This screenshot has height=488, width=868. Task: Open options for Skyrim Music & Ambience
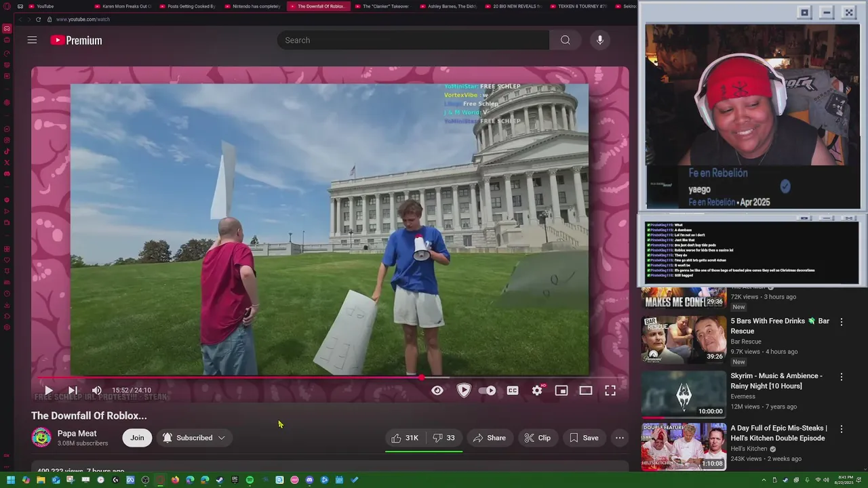click(842, 377)
